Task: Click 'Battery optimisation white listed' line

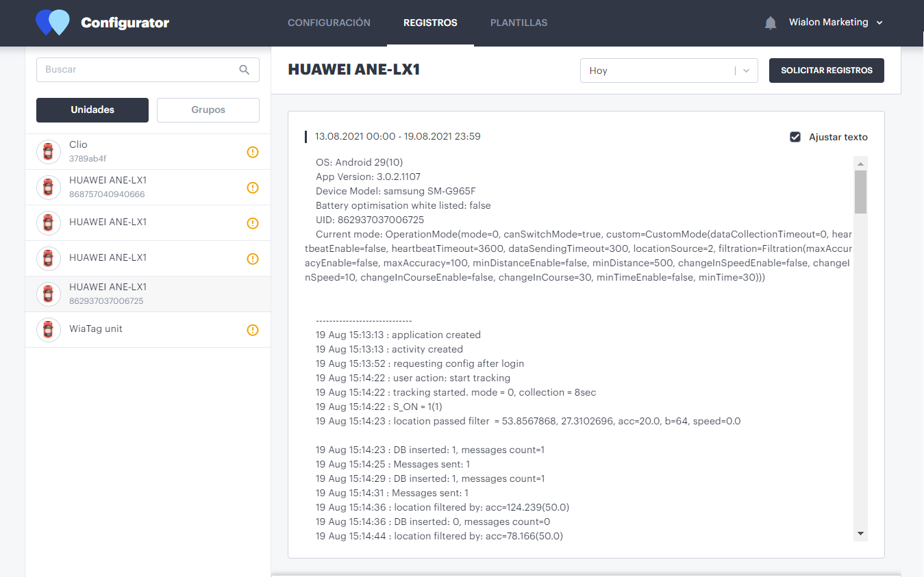Action: pos(403,205)
